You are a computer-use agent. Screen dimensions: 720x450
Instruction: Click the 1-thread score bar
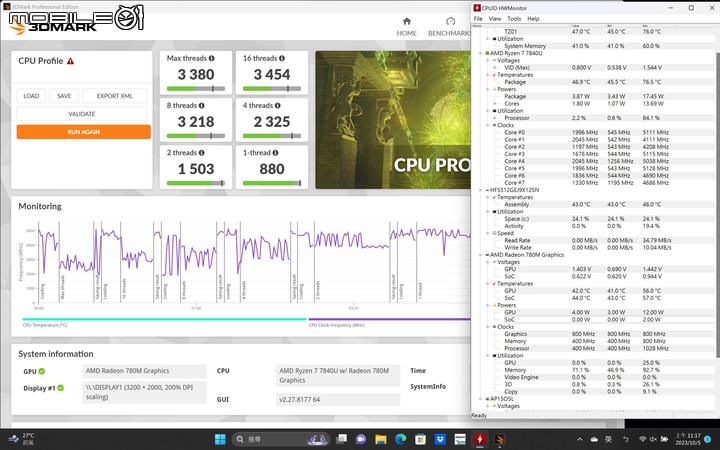coord(272,183)
